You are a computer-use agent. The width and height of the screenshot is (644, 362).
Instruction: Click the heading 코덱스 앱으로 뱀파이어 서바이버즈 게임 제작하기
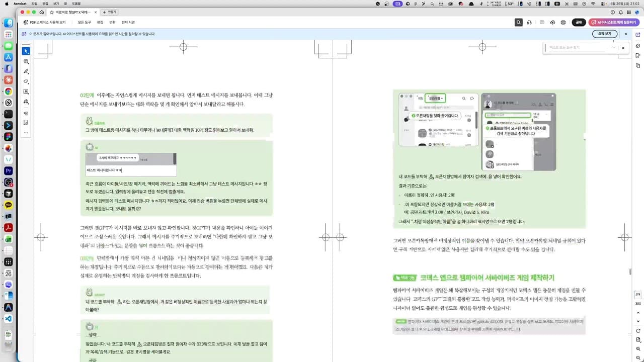pyautogui.click(x=487, y=278)
